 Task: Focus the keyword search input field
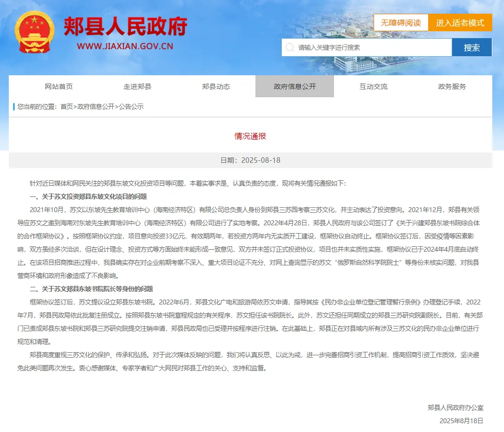[367, 47]
